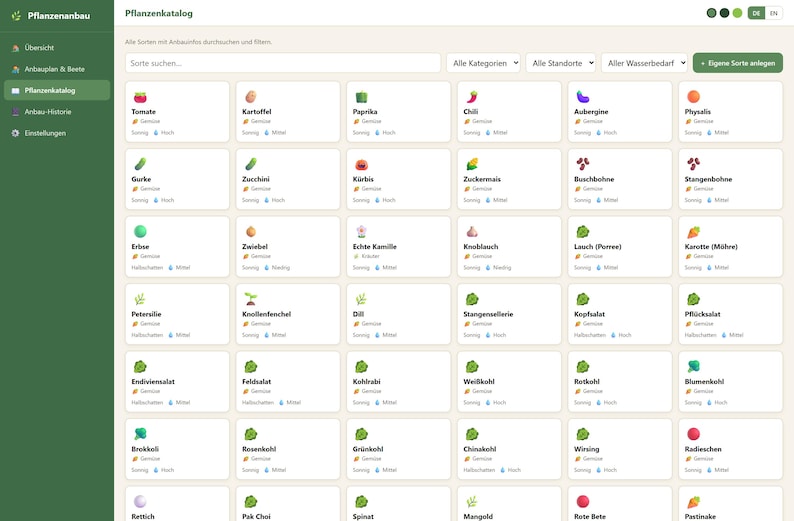Click the Gurke cucumber icon
The width and height of the screenshot is (794, 521).
coord(140,164)
